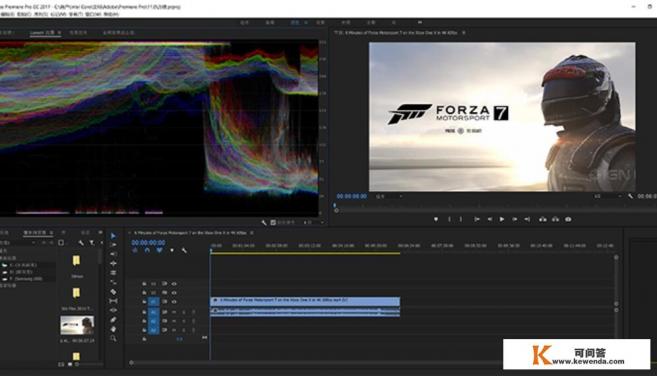
Task: Select the Pen tool
Action: pyautogui.click(x=113, y=320)
